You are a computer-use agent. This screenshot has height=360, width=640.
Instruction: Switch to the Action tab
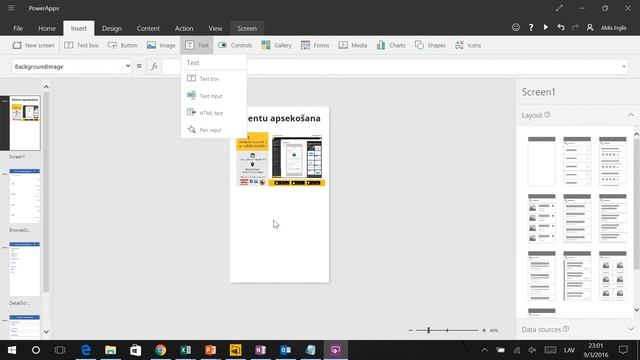pos(184,28)
